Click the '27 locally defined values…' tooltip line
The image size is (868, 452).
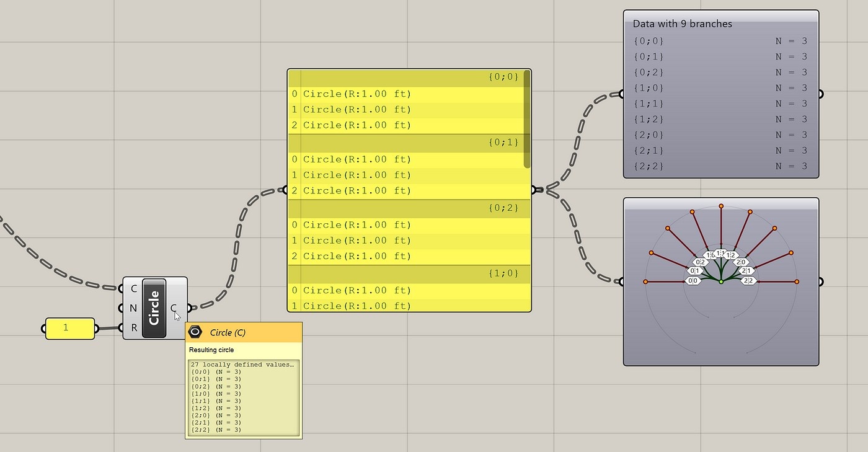(x=243, y=365)
